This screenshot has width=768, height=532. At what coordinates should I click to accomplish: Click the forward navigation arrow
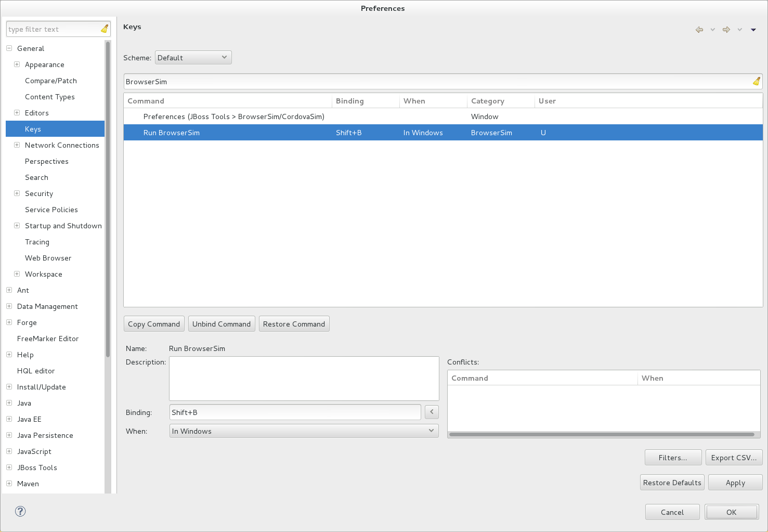click(726, 30)
